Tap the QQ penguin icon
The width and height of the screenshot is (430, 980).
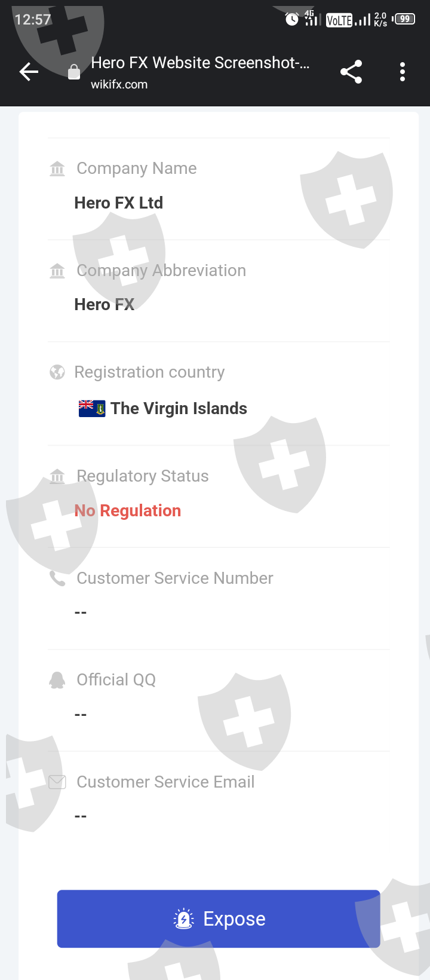coord(57,680)
